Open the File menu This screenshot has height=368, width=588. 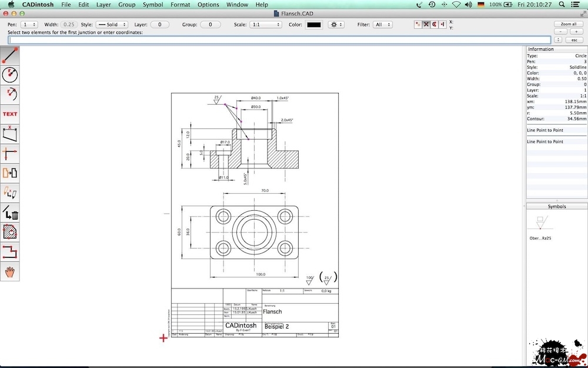click(66, 5)
